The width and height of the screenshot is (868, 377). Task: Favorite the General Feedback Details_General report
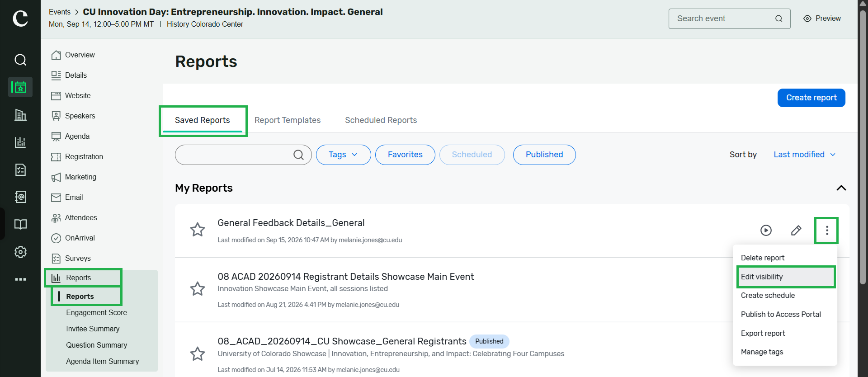point(198,230)
